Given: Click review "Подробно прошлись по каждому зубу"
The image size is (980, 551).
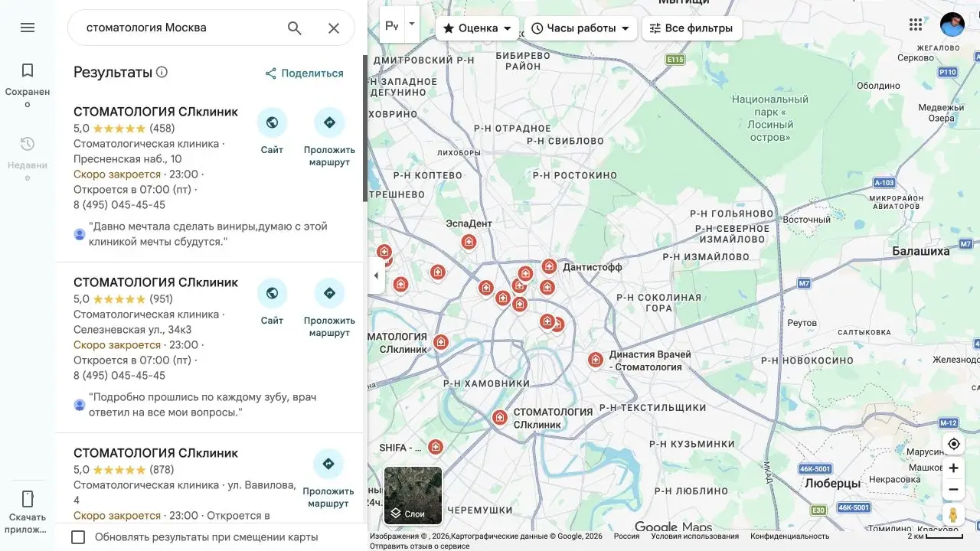Looking at the screenshot, I should pos(203,405).
